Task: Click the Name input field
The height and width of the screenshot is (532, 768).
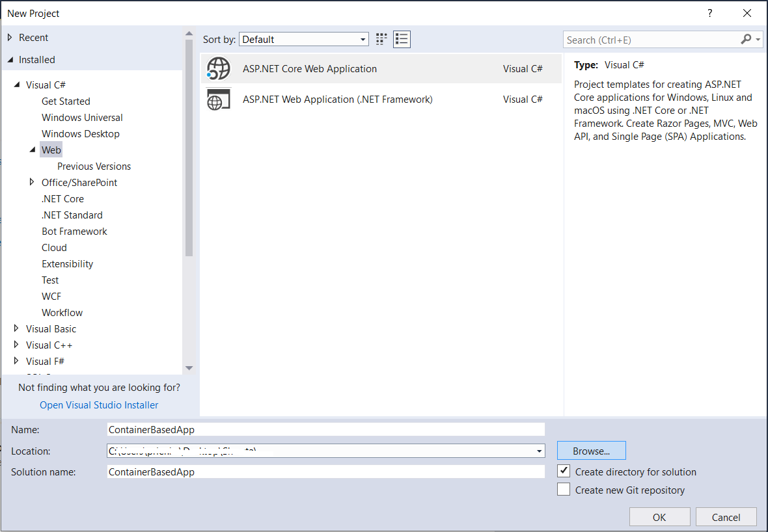Action: tap(325, 429)
